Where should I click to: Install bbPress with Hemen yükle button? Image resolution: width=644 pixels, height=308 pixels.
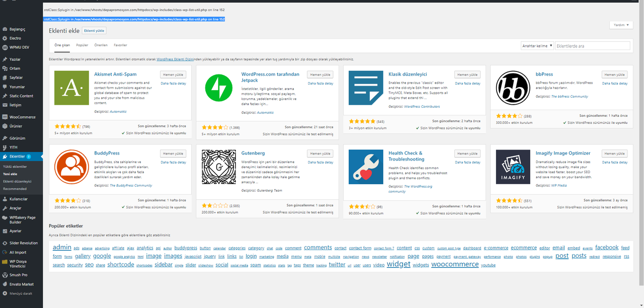[x=615, y=74]
